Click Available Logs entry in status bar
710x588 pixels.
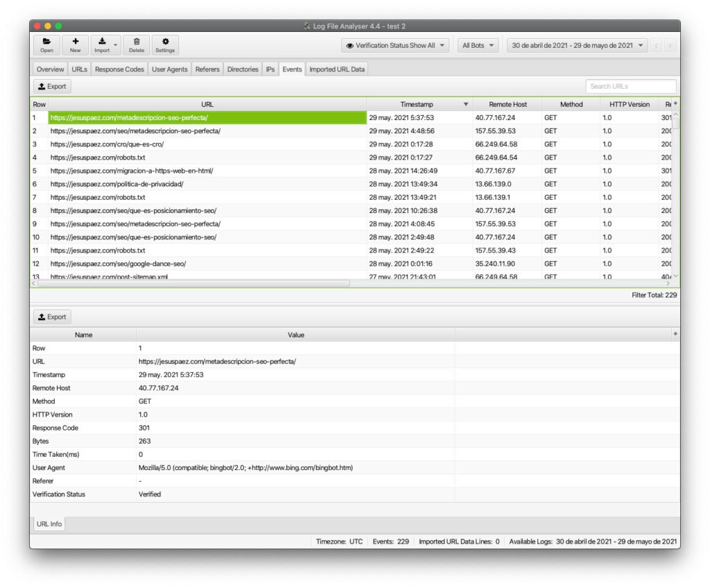coord(593,542)
